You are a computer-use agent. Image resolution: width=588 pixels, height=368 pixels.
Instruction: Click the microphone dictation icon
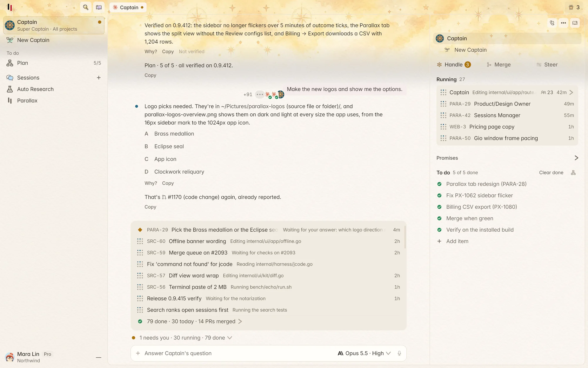coord(399,353)
